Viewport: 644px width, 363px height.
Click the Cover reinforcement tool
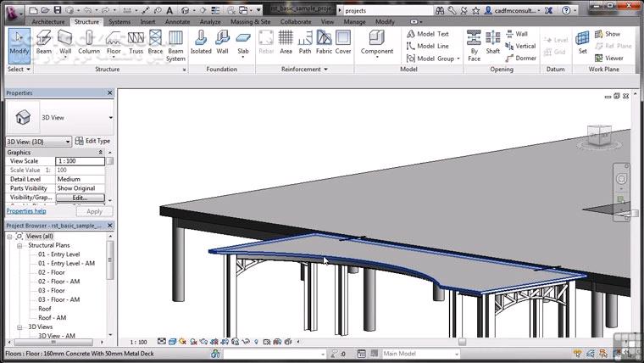(343, 42)
